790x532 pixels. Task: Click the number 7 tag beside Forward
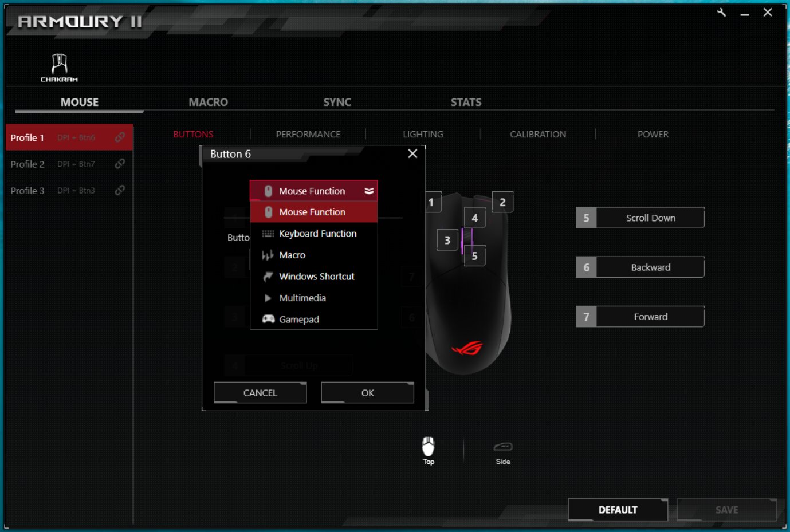[x=586, y=317]
